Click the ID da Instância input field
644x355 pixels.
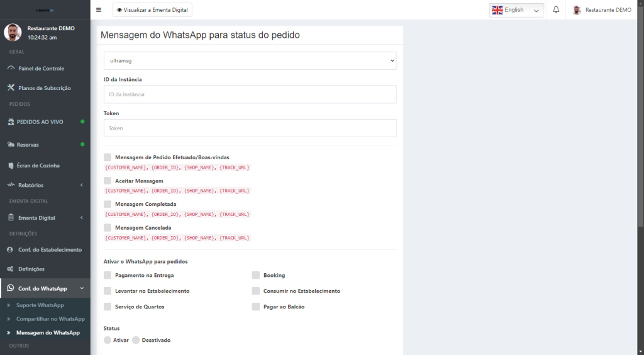click(x=250, y=94)
